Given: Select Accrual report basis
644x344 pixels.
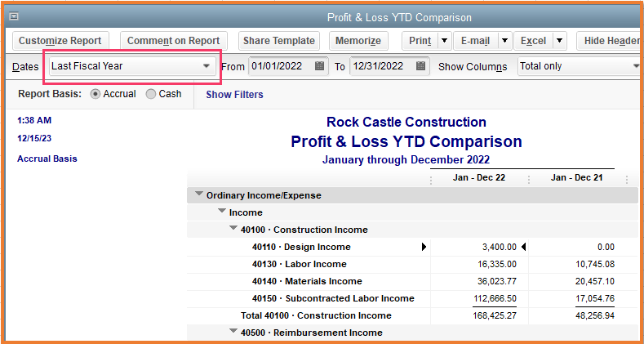Looking at the screenshot, I should [95, 94].
